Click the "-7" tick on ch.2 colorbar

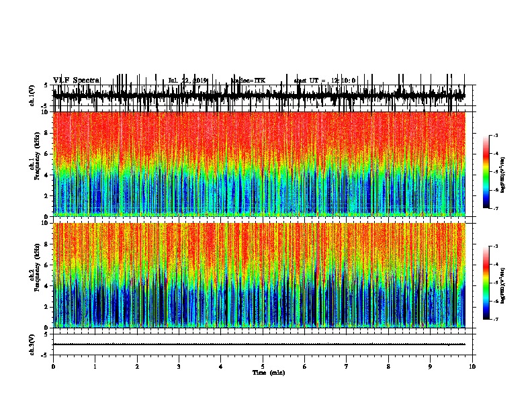click(x=496, y=320)
